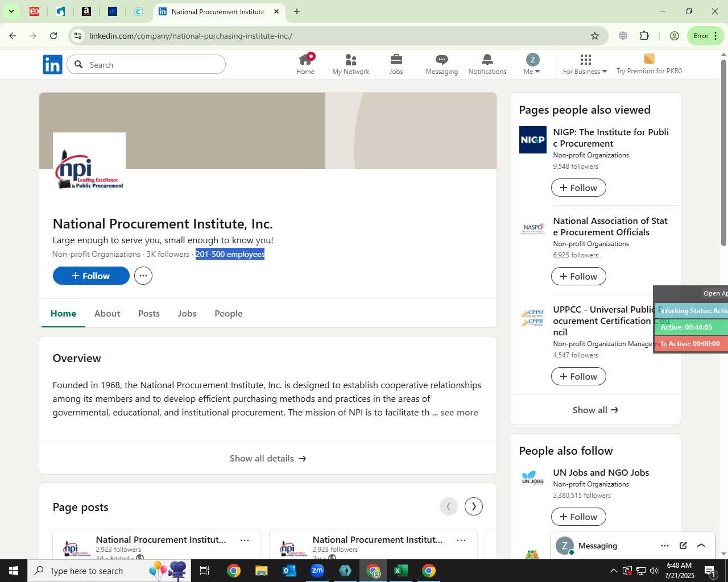Click npi company logo image
The width and height of the screenshot is (728, 582).
click(89, 169)
